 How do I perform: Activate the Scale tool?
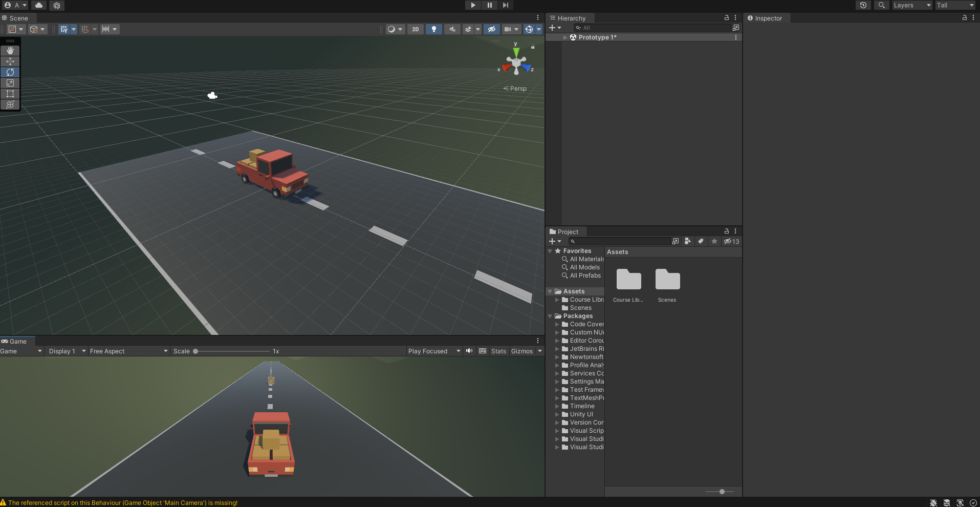pos(10,83)
